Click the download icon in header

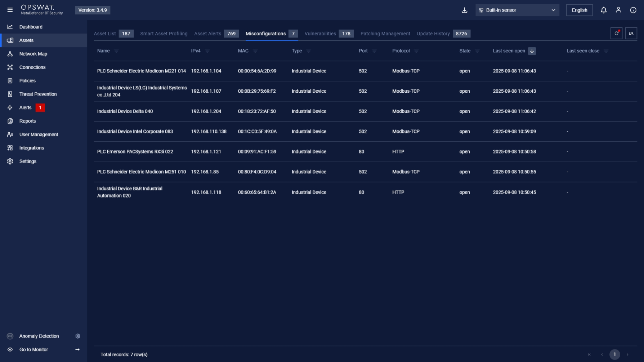(465, 10)
